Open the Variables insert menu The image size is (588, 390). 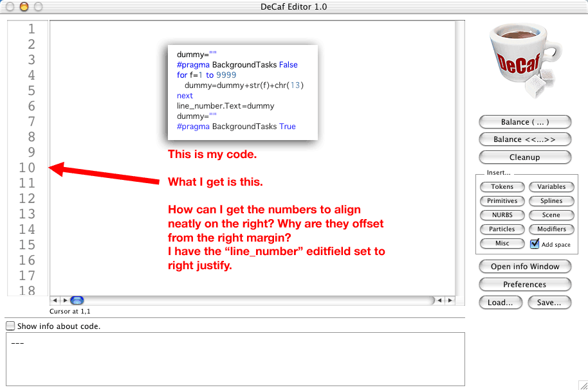coord(551,187)
